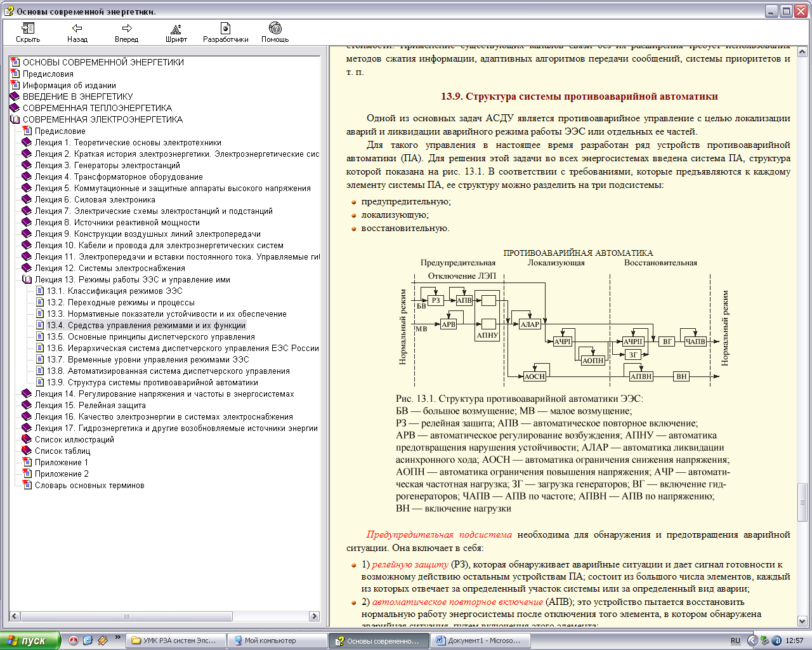The image size is (812, 650).
Task: Open Лекция 3. Генераторы электростанций
Action: (107, 165)
